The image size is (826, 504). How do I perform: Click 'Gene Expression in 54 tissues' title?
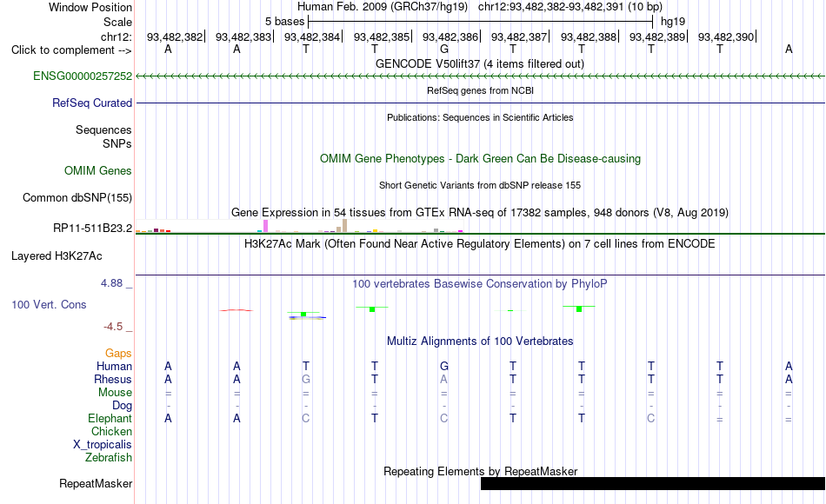(x=480, y=212)
